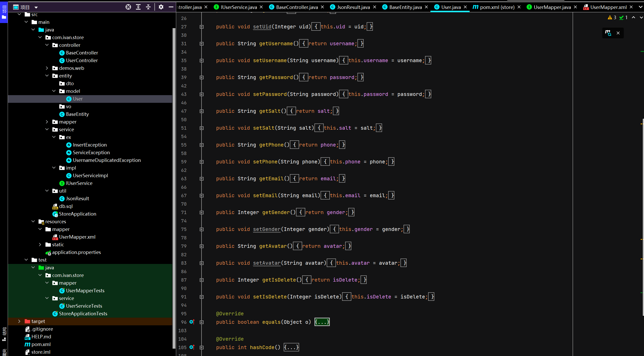Select UserServiceTests class
Viewport: 644px width, 356px height.
[x=84, y=306]
